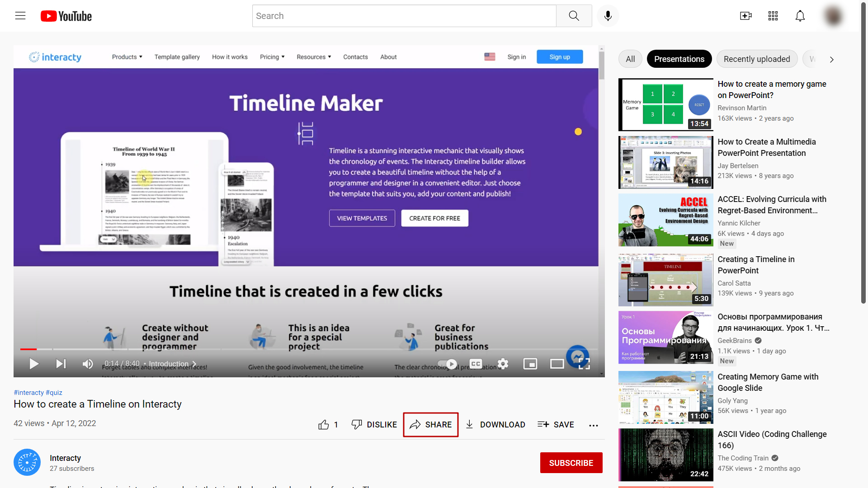Click the page vertical scrollbar
This screenshot has width=868, height=488.
click(863, 154)
